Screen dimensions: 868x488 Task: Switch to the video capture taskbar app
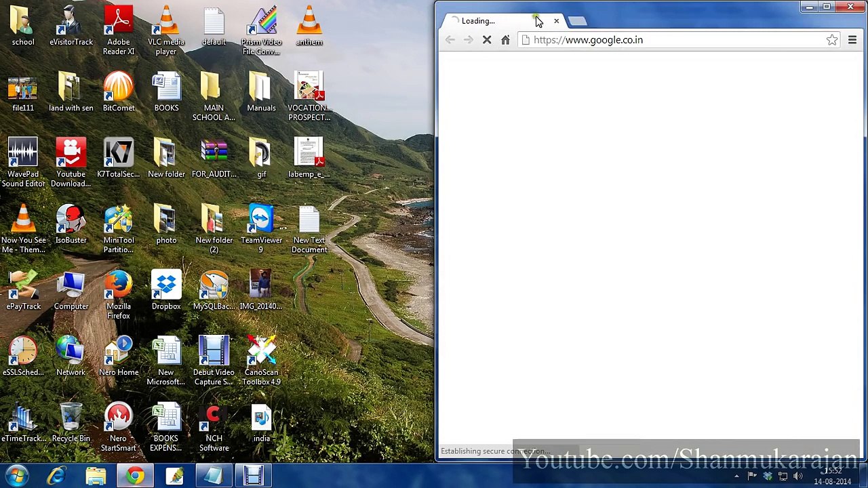coord(253,476)
